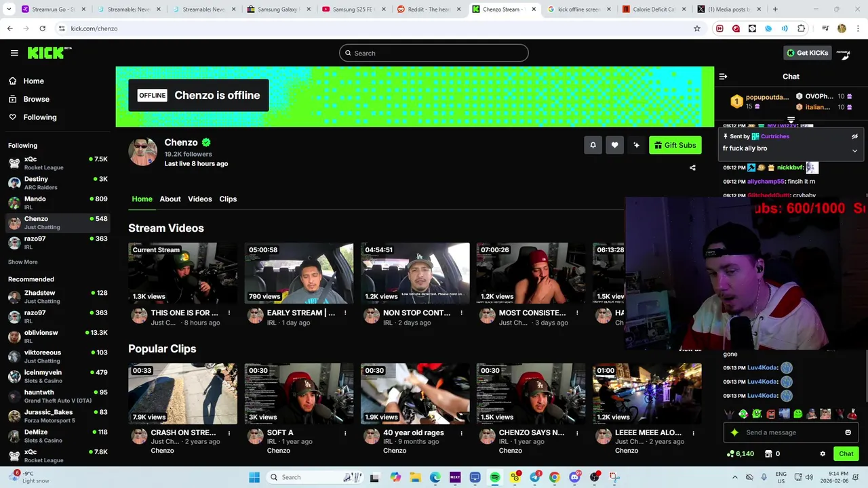The image size is (868, 488).
Task: Open options for THIS ONE IS FOR video
Action: point(229,313)
